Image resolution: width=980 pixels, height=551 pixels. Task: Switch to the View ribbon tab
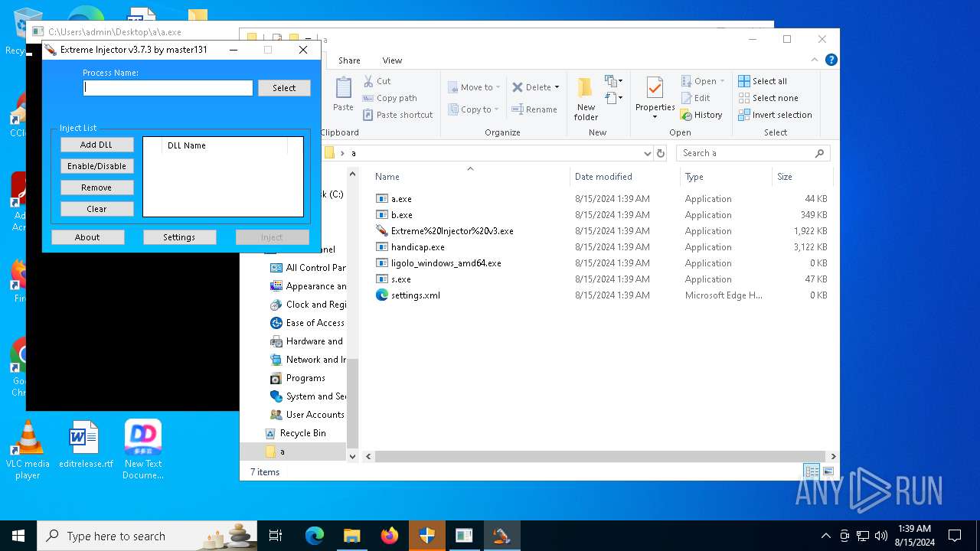[x=392, y=60]
